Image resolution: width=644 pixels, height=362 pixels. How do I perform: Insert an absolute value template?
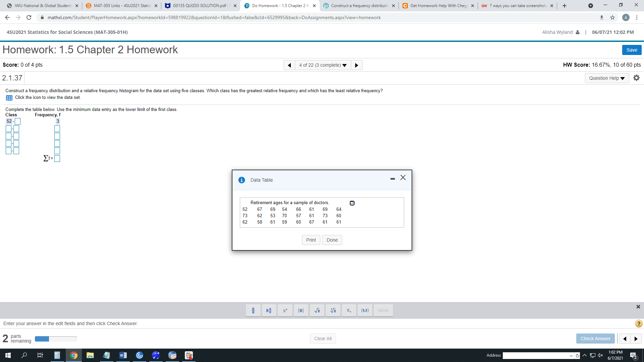pos(301,310)
